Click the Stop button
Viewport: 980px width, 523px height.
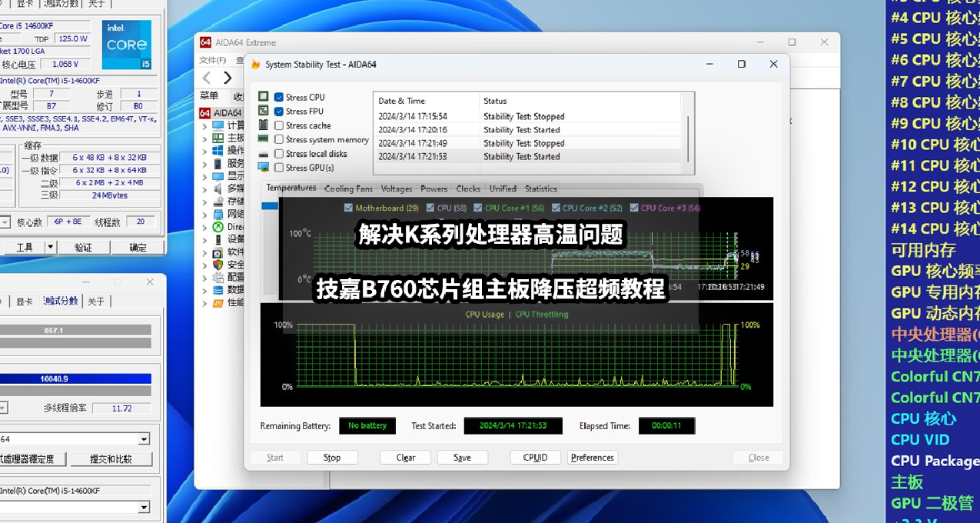[x=332, y=458]
